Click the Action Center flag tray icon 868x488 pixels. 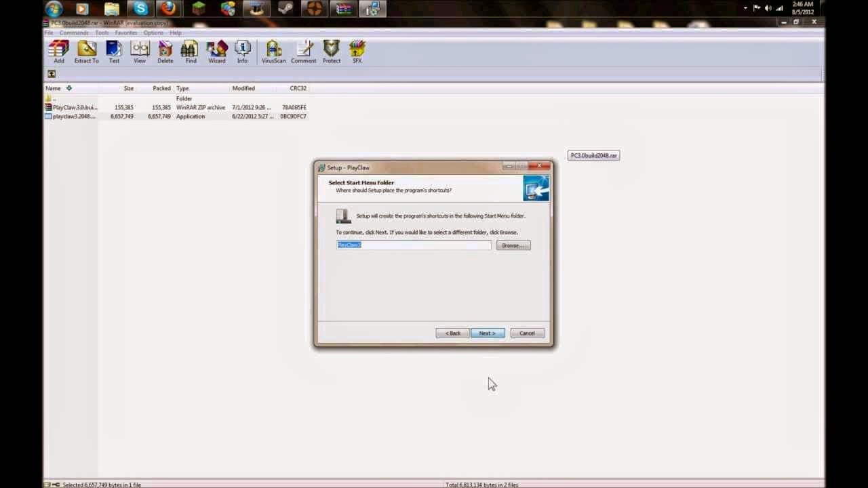click(757, 8)
